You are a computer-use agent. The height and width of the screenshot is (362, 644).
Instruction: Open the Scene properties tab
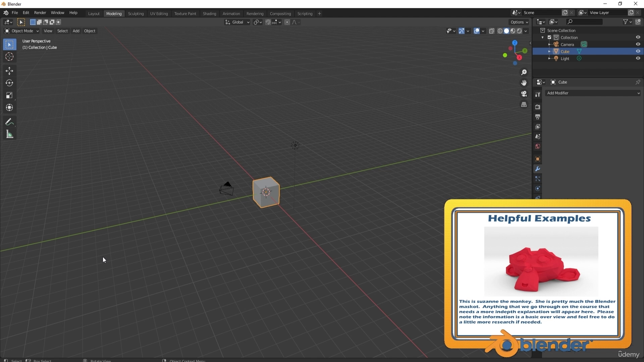pos(538,137)
